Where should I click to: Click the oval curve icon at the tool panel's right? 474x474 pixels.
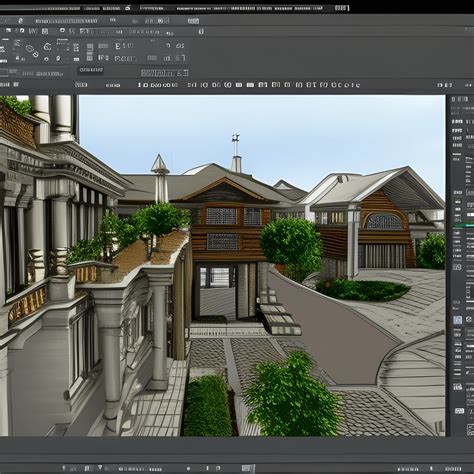click(180, 45)
